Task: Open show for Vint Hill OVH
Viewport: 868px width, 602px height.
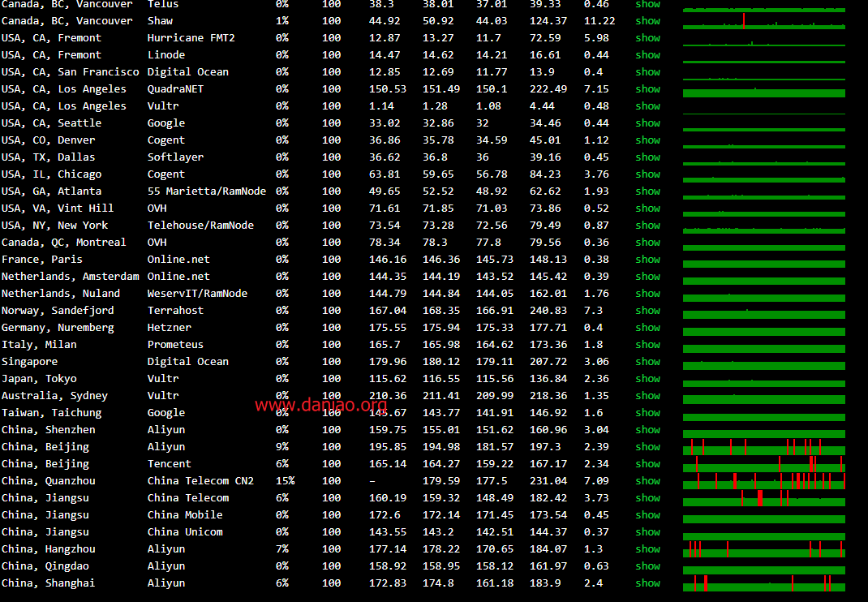Action: click(x=647, y=209)
